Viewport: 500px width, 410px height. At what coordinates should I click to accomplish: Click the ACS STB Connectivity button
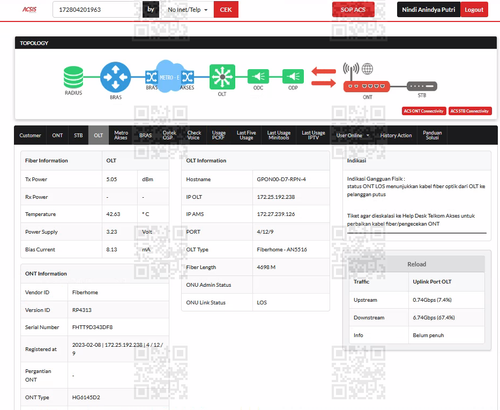coord(470,111)
